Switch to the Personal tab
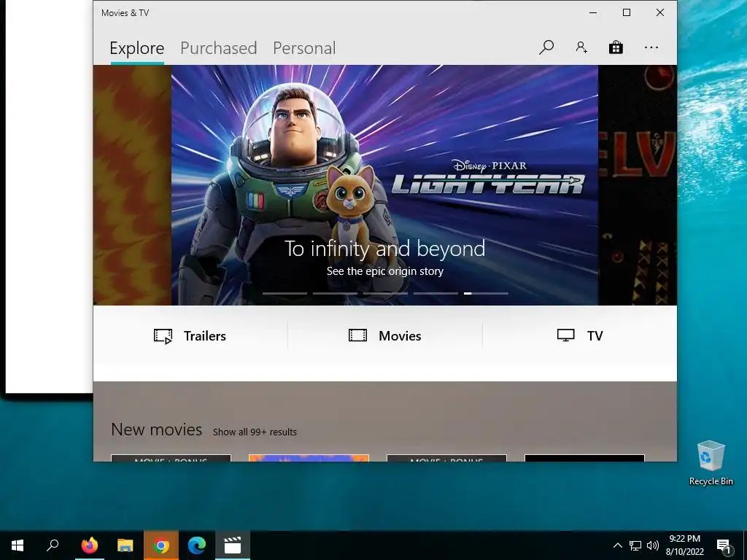Screen dimensions: 747x560 [304, 48]
